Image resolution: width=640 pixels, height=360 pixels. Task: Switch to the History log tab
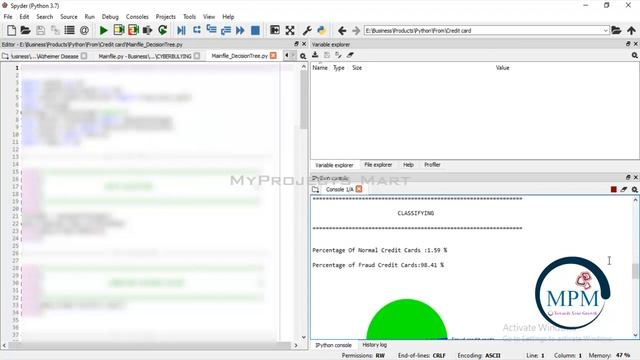pos(374,345)
